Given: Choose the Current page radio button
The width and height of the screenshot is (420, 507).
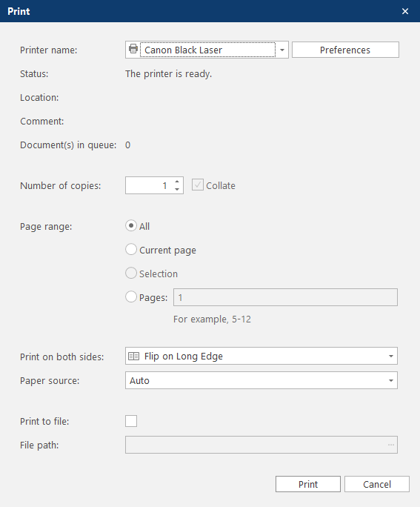Looking at the screenshot, I should pos(131,249).
